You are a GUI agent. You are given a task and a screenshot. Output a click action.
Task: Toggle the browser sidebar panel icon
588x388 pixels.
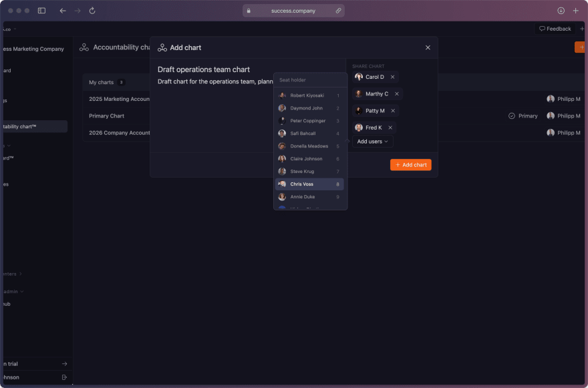tap(41, 11)
